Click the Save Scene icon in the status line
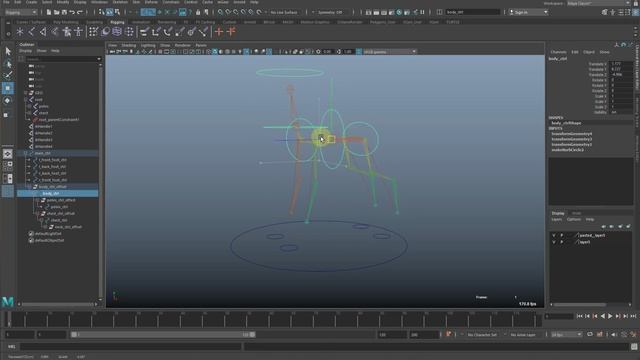640x360 pixels. [64, 12]
